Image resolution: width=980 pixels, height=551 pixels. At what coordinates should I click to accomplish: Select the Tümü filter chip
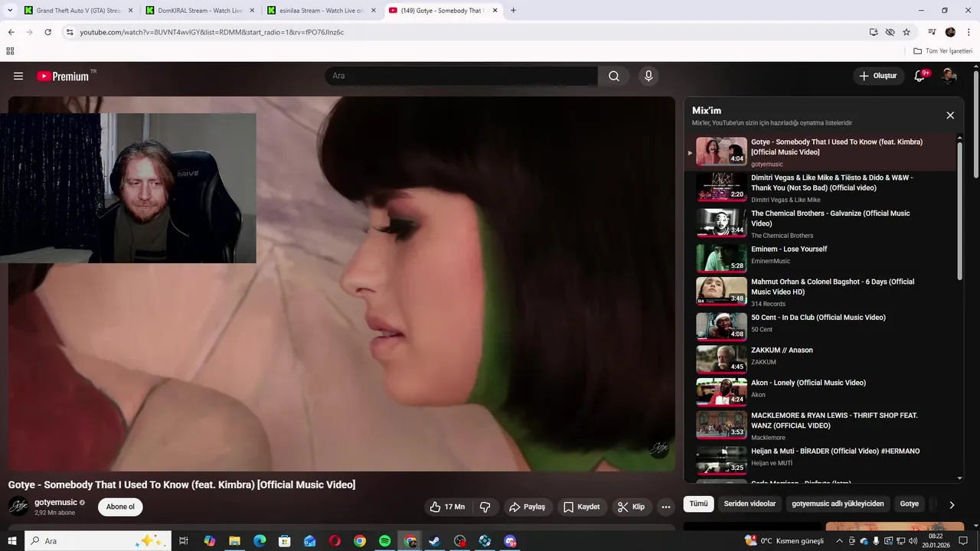(x=698, y=504)
